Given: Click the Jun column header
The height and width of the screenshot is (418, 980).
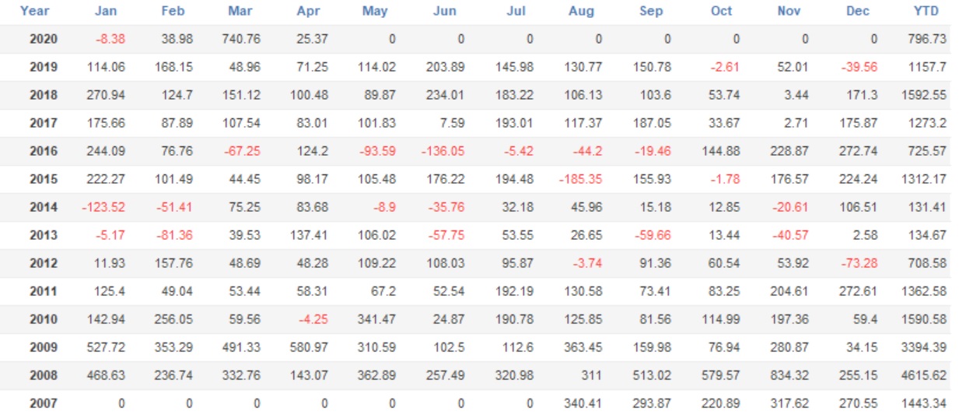Looking at the screenshot, I should (446, 11).
